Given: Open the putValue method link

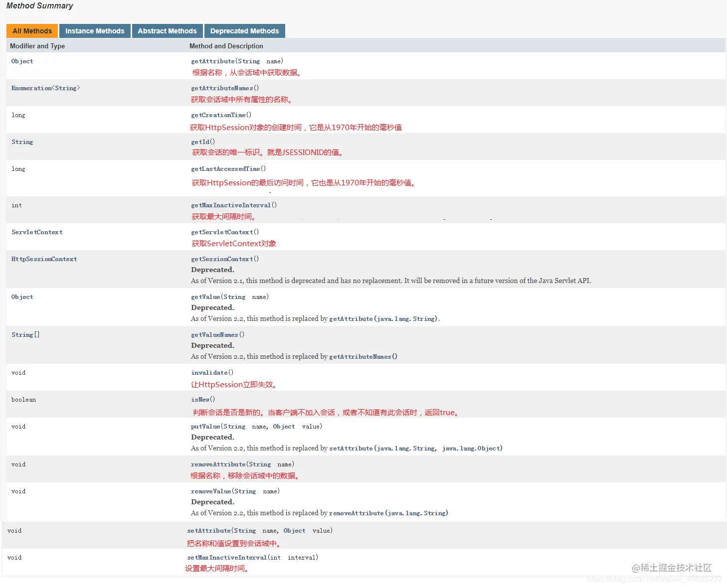Looking at the screenshot, I should tap(205, 427).
